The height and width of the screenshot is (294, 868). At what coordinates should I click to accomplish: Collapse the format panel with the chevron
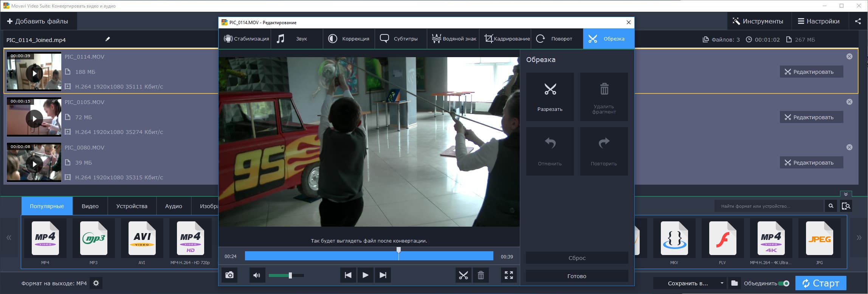coord(846,194)
